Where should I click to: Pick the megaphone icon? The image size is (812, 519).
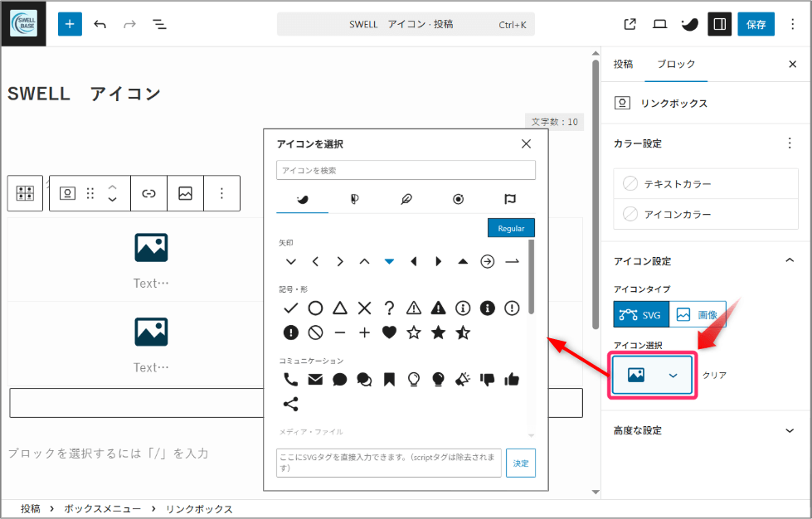pos(463,380)
